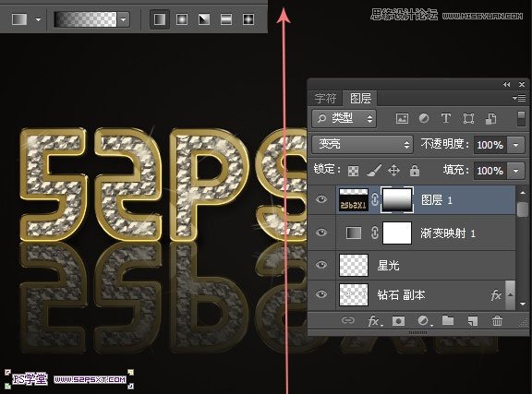
Task: Select the linear gradient style
Action: [160, 19]
